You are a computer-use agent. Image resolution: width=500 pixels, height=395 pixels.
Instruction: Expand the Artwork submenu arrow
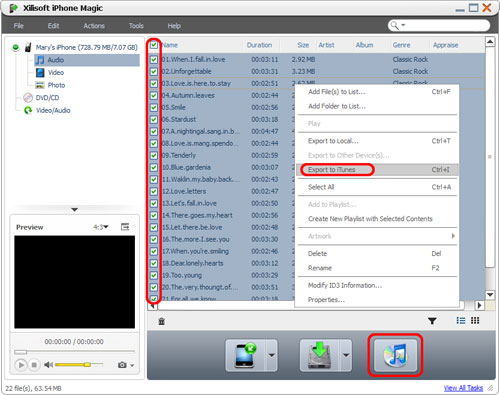453,236
